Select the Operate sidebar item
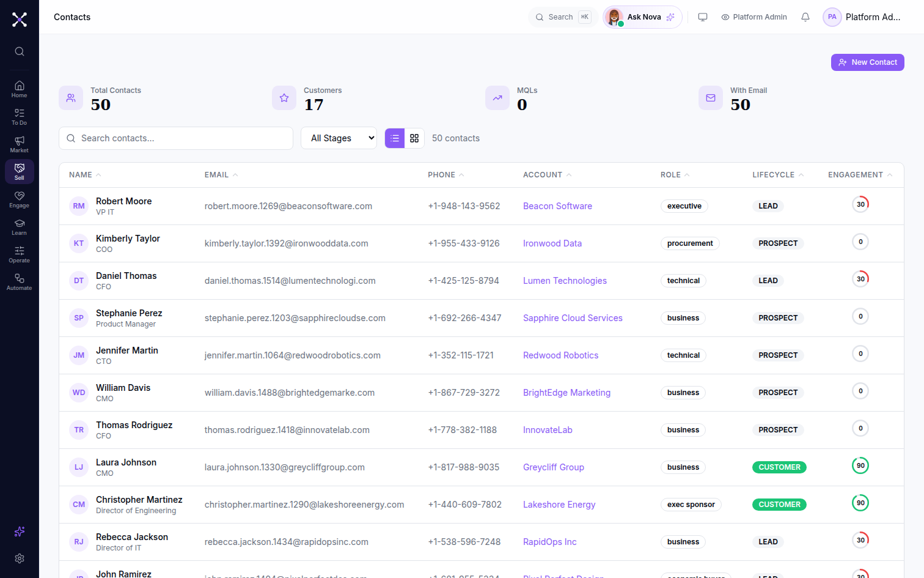The image size is (924, 578). point(20,254)
